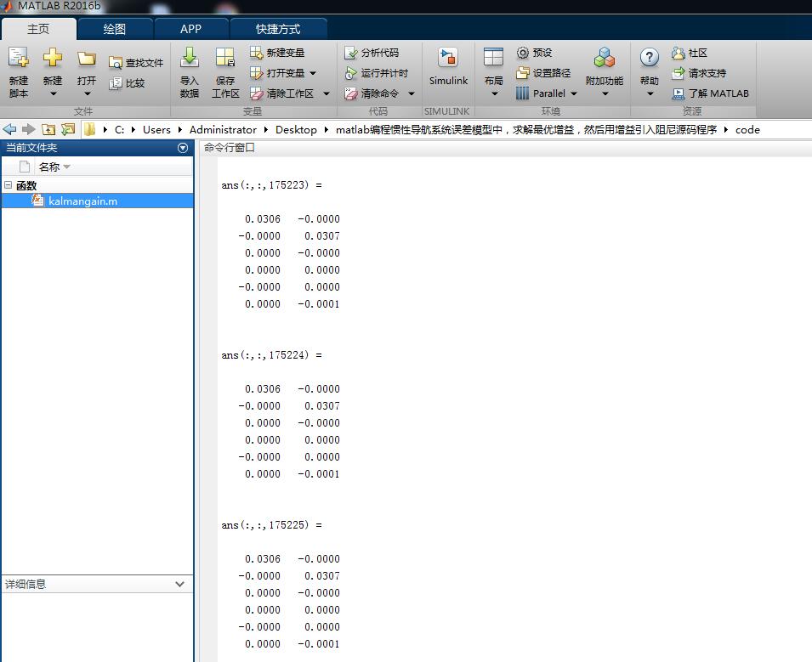Screen dimensions: 812x662
Task: Expand Open Variable (打开变量) dropdown arrow
Action: (313, 73)
